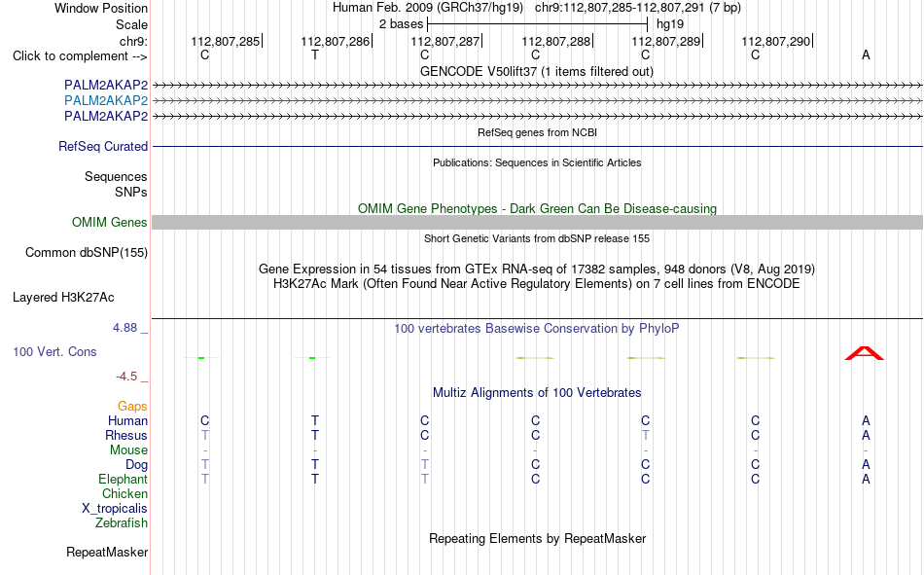
Task: Open the RepeatMasker track label
Action: [107, 552]
